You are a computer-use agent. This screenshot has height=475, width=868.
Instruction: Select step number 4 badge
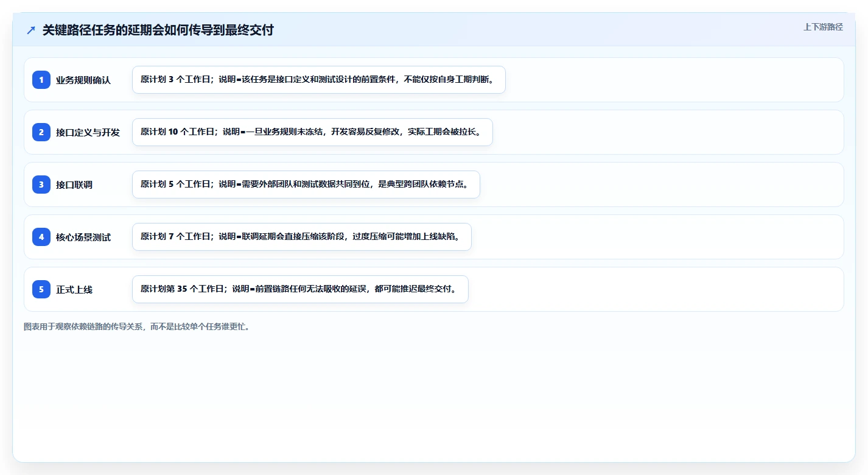coord(41,237)
